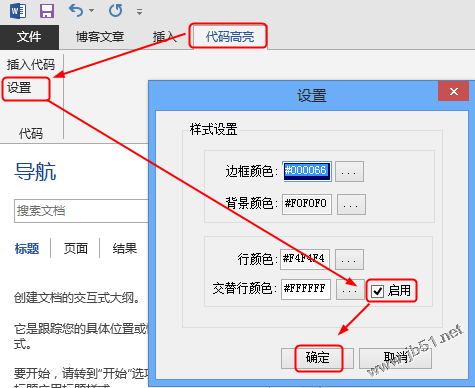Viewport: 475px width, 388px height.
Task: Select the 代码高亮 tab
Action: pyautogui.click(x=230, y=37)
